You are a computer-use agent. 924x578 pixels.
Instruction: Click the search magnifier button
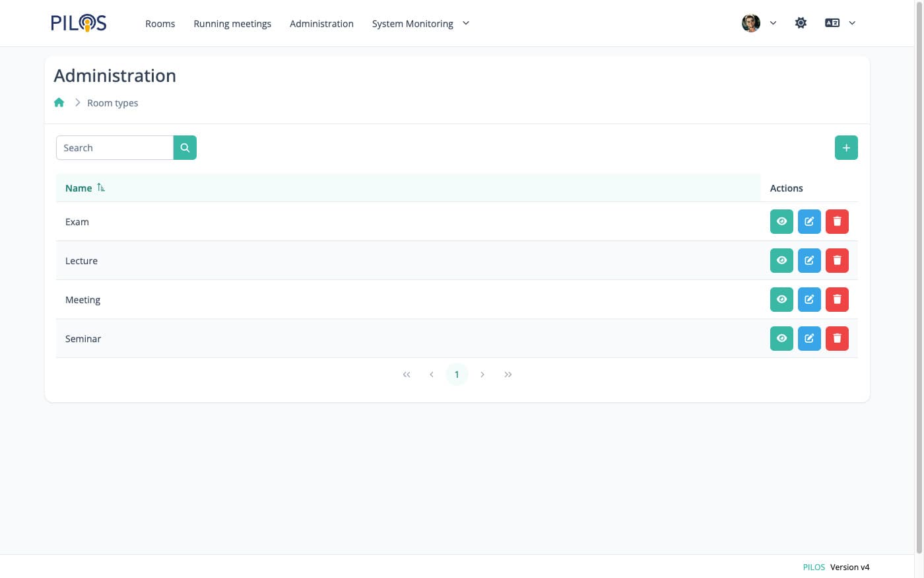[185, 148]
